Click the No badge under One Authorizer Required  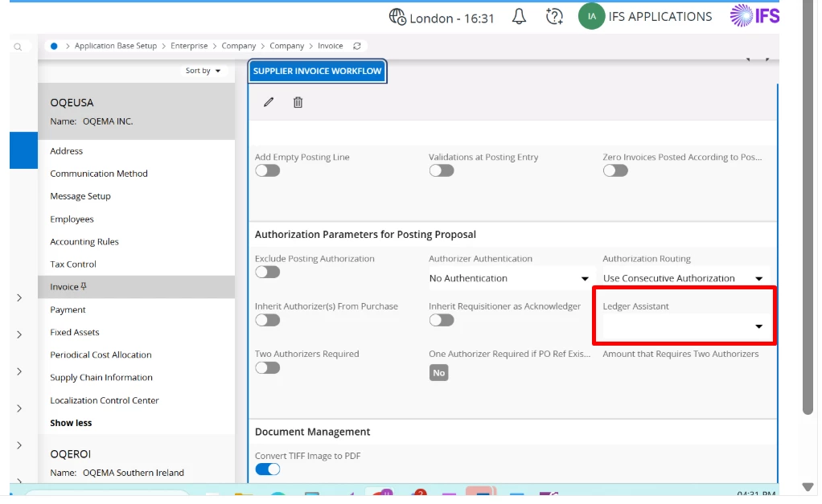(x=439, y=373)
